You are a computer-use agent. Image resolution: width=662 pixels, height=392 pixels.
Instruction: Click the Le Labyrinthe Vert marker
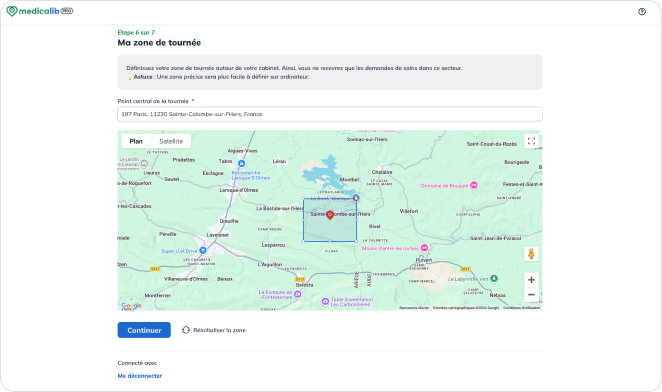[494, 279]
